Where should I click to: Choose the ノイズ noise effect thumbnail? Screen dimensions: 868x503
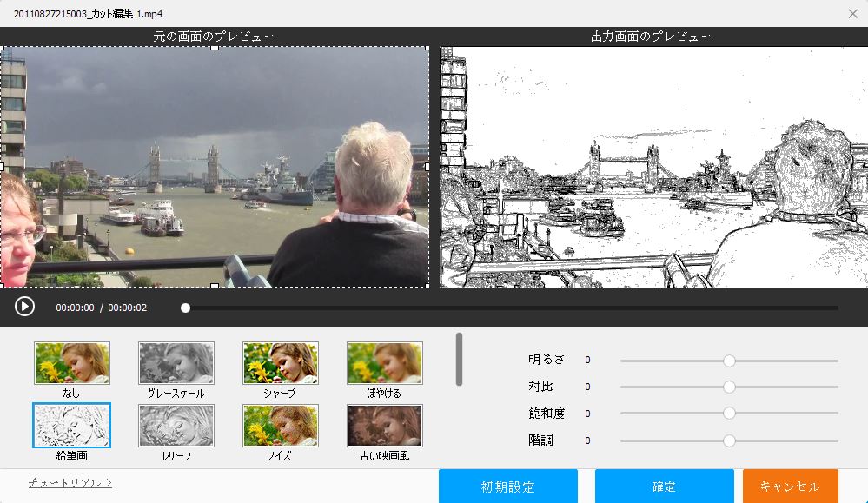click(280, 425)
